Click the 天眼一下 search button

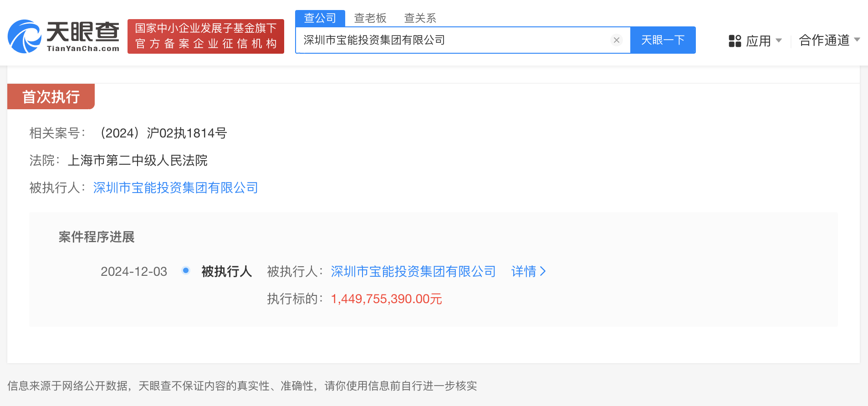[663, 40]
